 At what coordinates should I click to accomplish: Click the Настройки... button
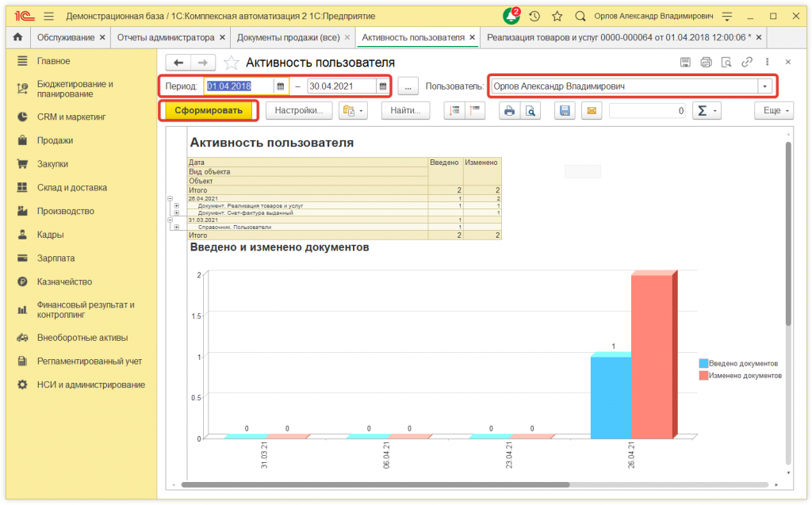pyautogui.click(x=297, y=111)
